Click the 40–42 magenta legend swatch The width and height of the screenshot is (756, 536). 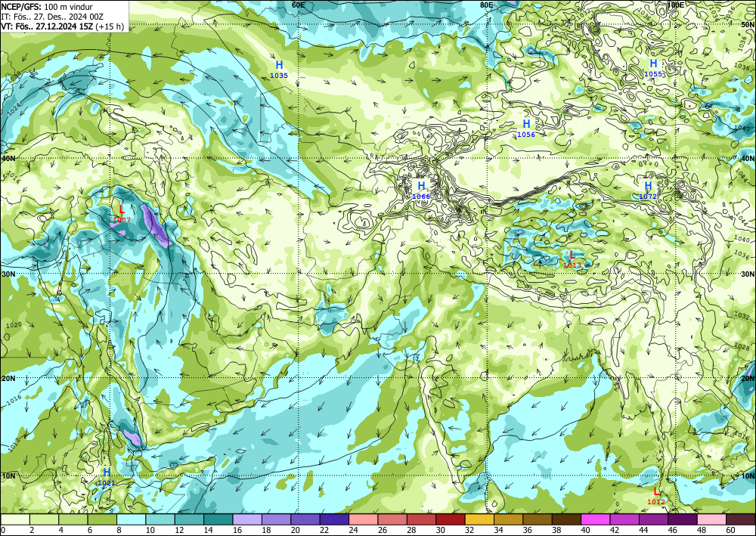[x=596, y=519]
